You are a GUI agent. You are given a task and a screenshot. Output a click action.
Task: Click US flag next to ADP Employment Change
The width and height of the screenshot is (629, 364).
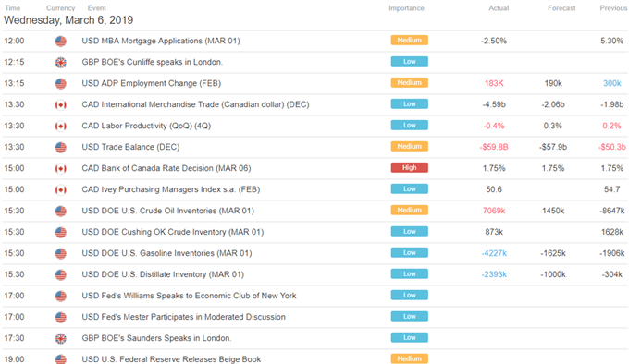60,84
